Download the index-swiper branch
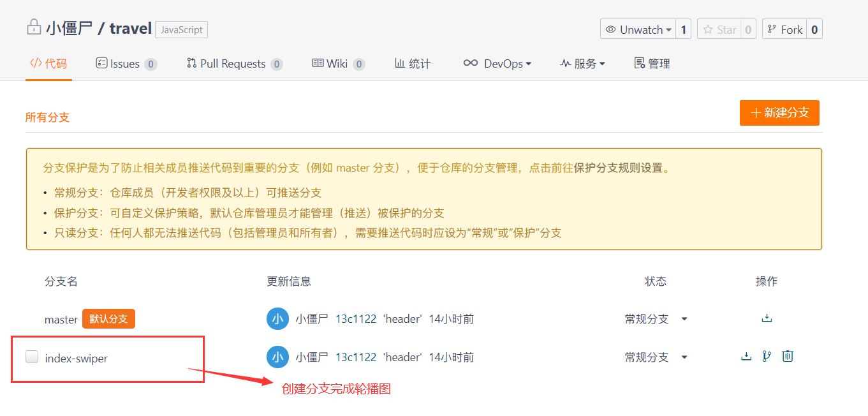 click(x=746, y=357)
